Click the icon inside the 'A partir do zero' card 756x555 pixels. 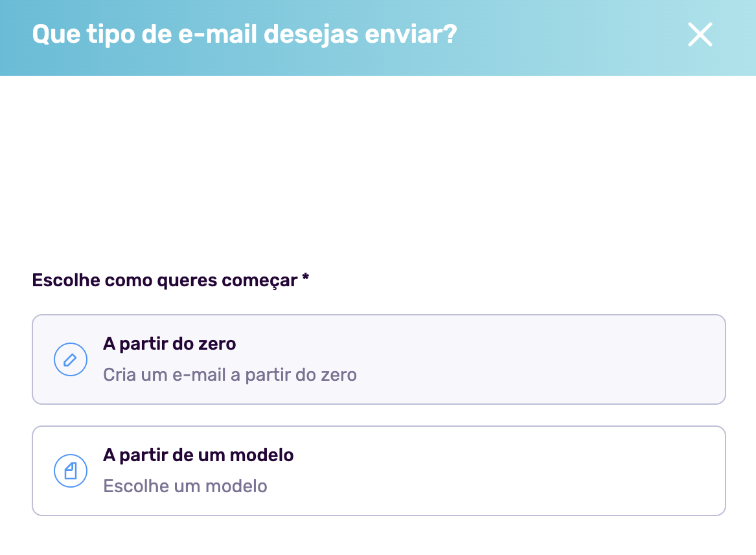point(70,359)
